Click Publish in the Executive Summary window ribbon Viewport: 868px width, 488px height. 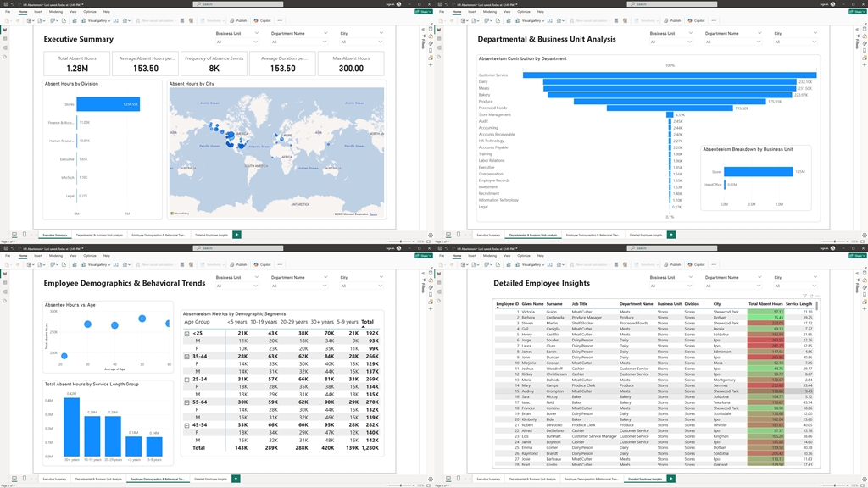click(239, 20)
